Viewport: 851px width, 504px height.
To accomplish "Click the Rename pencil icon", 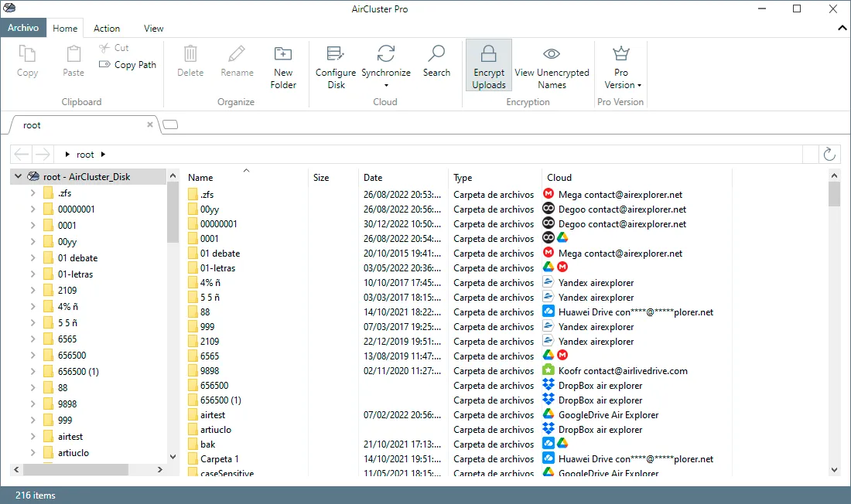I will 237,53.
